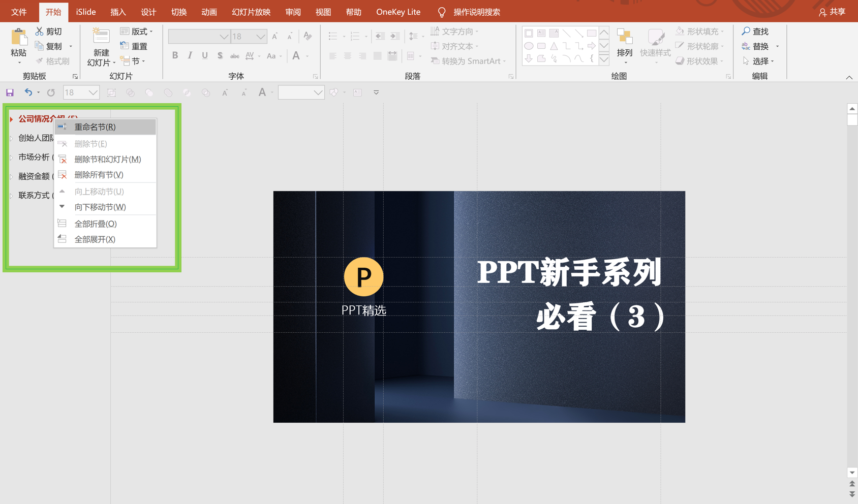Increase font size in ribbon
858x504 pixels.
pos(275,36)
